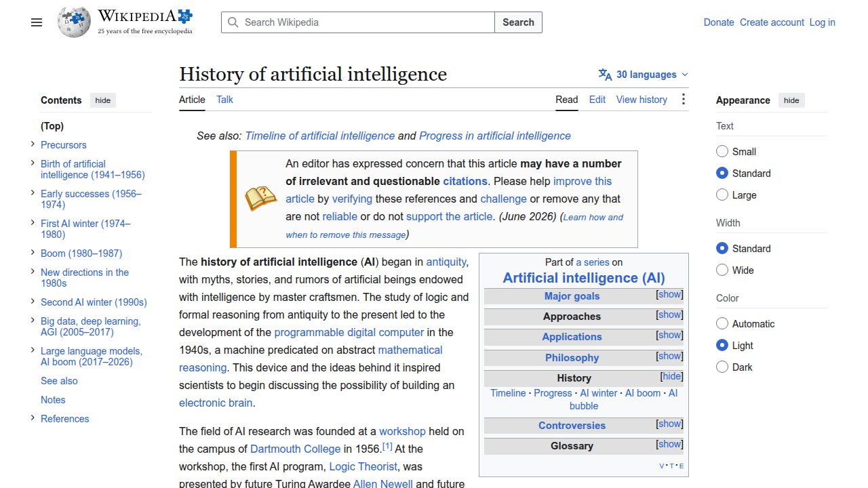The height and width of the screenshot is (488, 868).
Task: Open the View history tab
Action: pyautogui.click(x=642, y=100)
